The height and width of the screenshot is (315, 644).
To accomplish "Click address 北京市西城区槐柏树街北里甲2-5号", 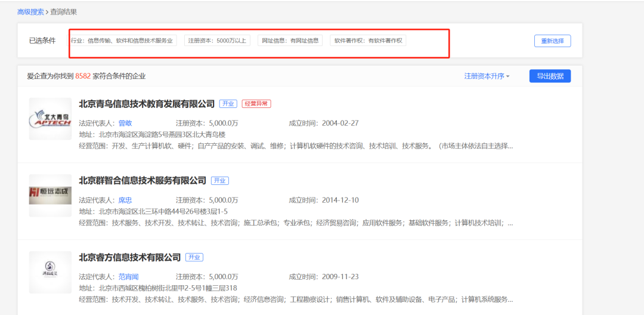I will [x=168, y=288].
